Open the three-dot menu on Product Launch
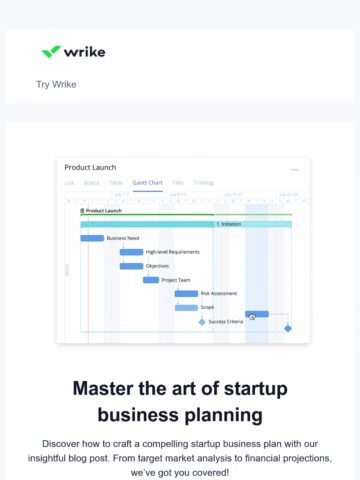 (295, 170)
